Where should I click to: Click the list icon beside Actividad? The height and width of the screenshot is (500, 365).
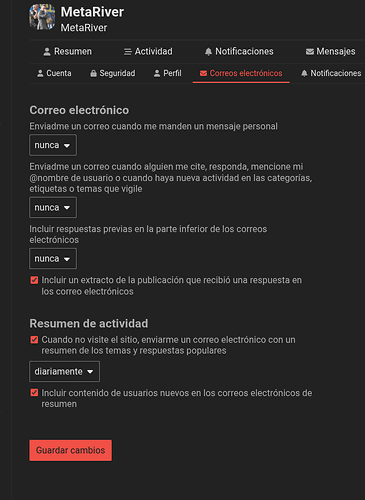127,52
